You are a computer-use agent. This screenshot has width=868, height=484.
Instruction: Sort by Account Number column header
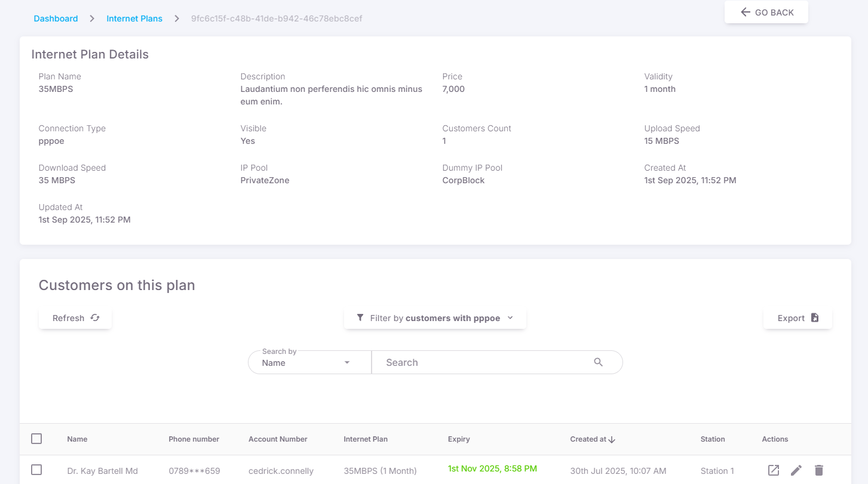point(278,439)
